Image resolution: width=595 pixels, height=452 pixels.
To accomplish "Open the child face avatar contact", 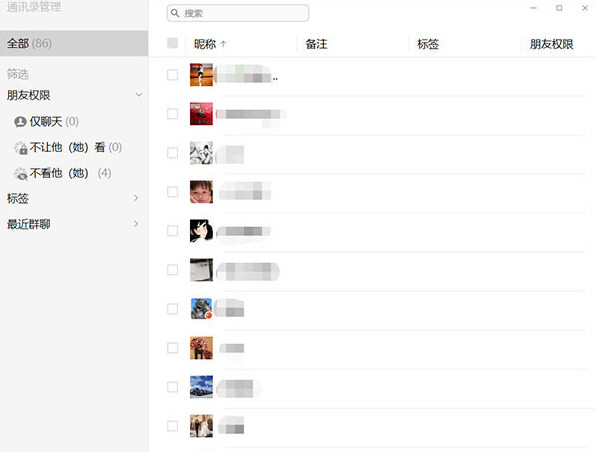I will [201, 192].
